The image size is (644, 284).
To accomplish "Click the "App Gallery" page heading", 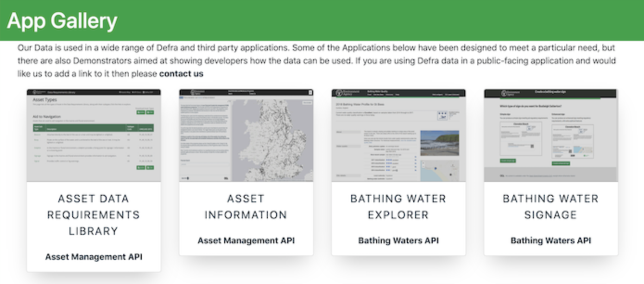I will coord(62,21).
